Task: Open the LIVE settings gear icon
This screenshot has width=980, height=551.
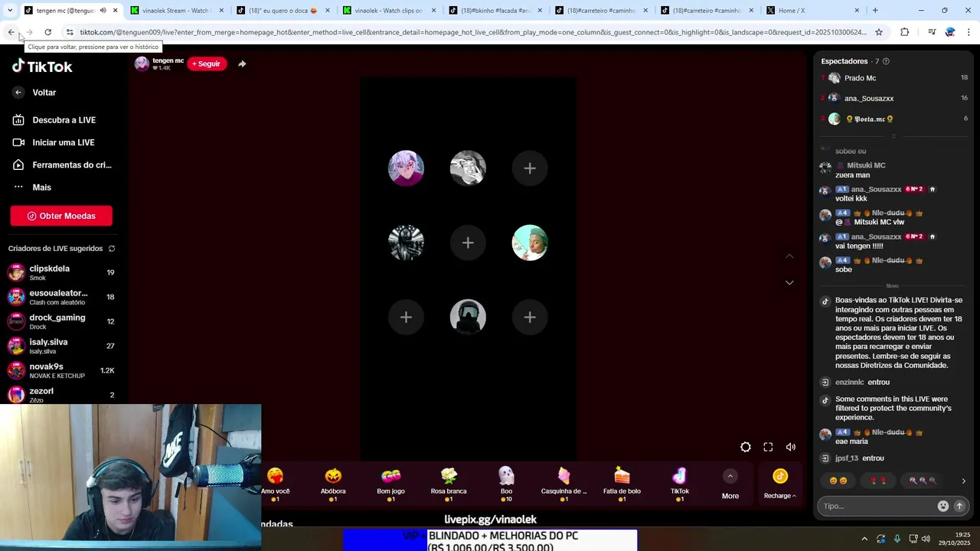Action: (x=746, y=447)
